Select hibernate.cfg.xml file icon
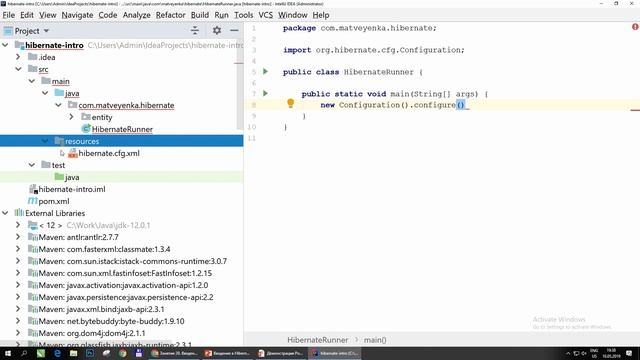Screen dimensions: 640x360 (73, 153)
